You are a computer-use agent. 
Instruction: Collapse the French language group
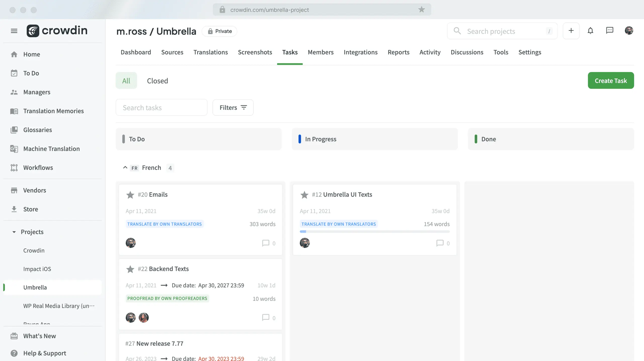tap(125, 167)
